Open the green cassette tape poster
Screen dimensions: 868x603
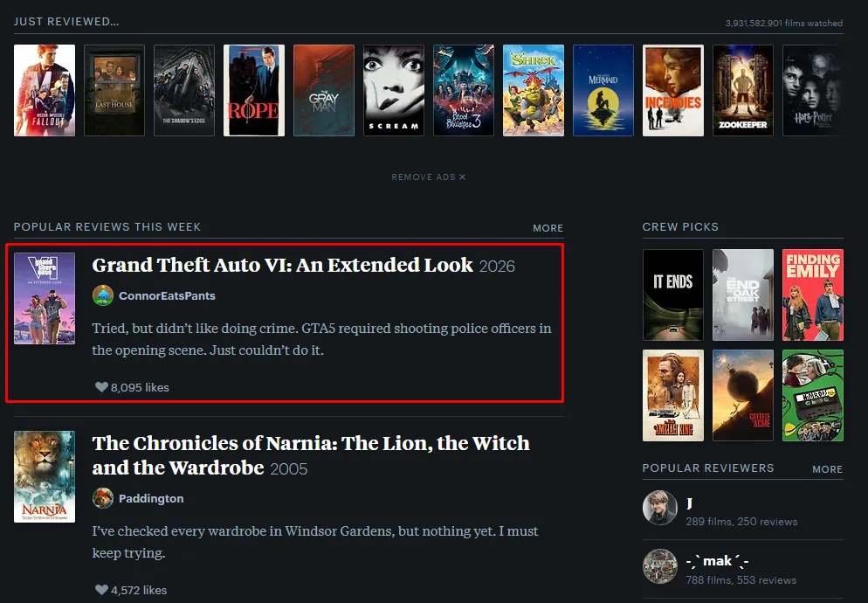(x=813, y=395)
